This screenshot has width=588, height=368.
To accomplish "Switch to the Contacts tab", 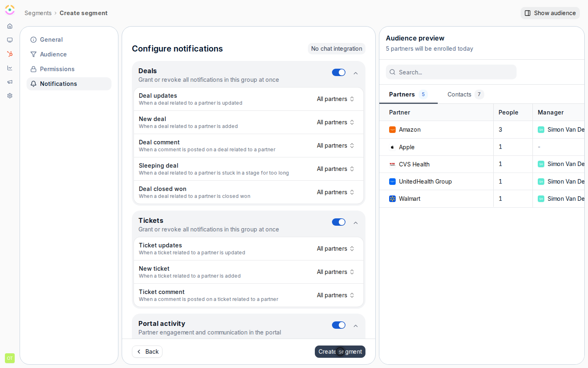I will tap(465, 94).
